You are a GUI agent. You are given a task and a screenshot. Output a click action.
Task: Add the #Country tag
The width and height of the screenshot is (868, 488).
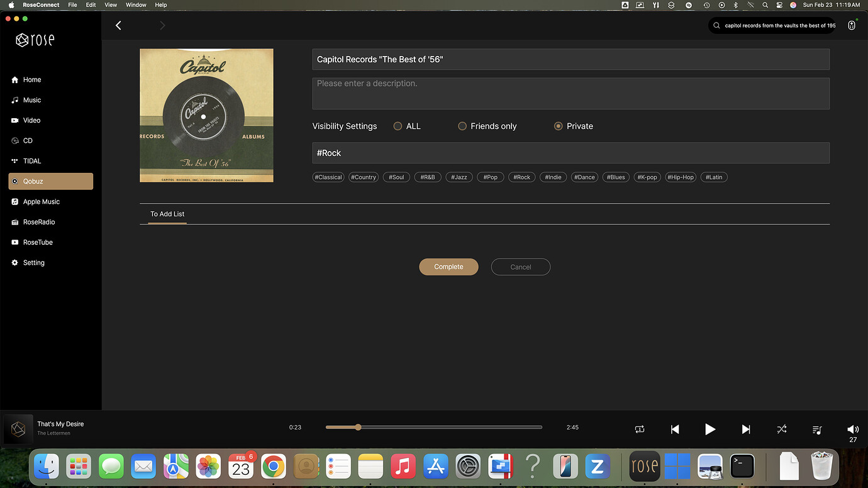click(x=364, y=177)
